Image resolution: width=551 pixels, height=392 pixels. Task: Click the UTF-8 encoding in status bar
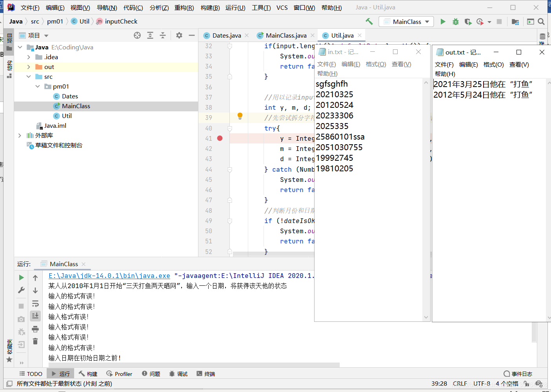pos(482,384)
